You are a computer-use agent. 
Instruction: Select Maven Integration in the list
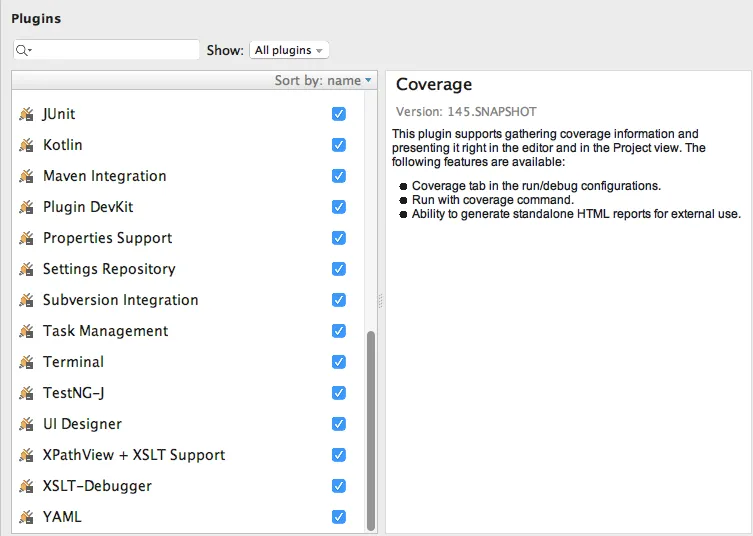pos(188,176)
